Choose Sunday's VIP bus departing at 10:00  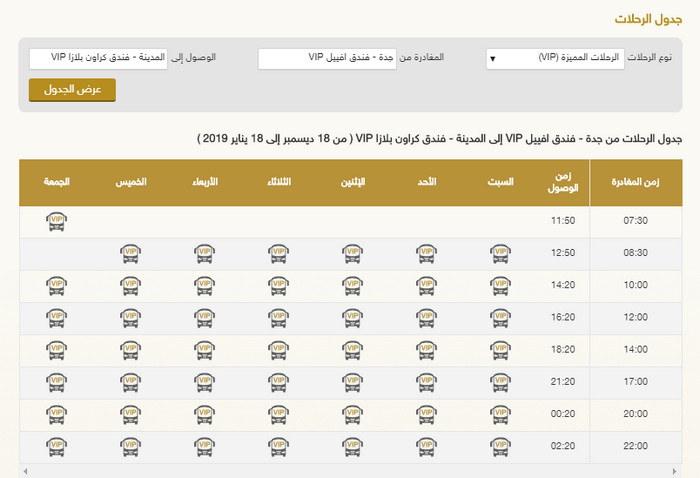tap(426, 286)
